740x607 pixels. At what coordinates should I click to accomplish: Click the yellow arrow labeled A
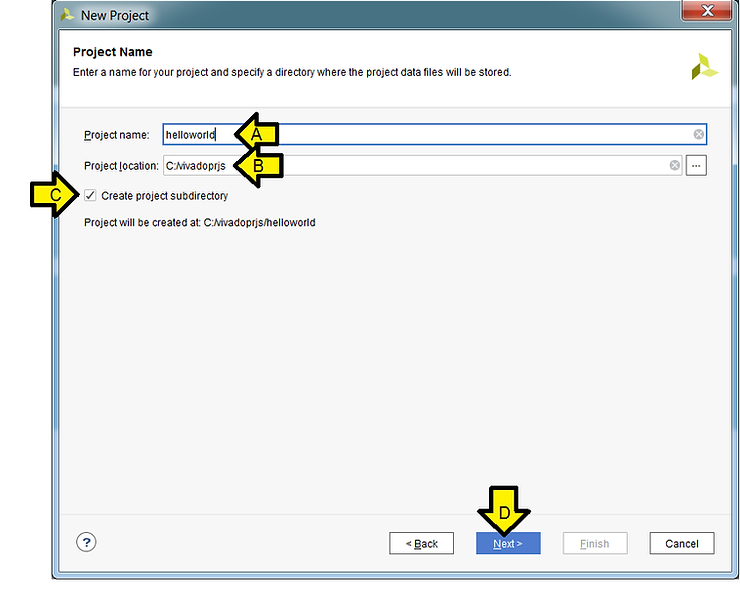click(x=256, y=134)
